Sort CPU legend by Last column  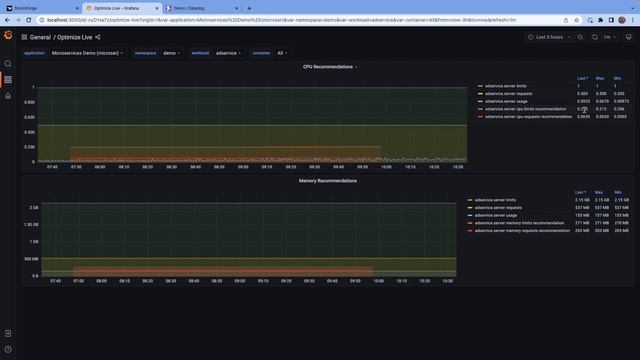tap(582, 78)
